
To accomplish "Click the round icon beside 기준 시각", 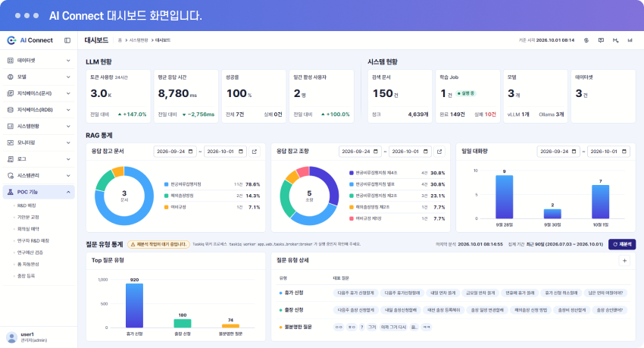I will click(x=586, y=40).
